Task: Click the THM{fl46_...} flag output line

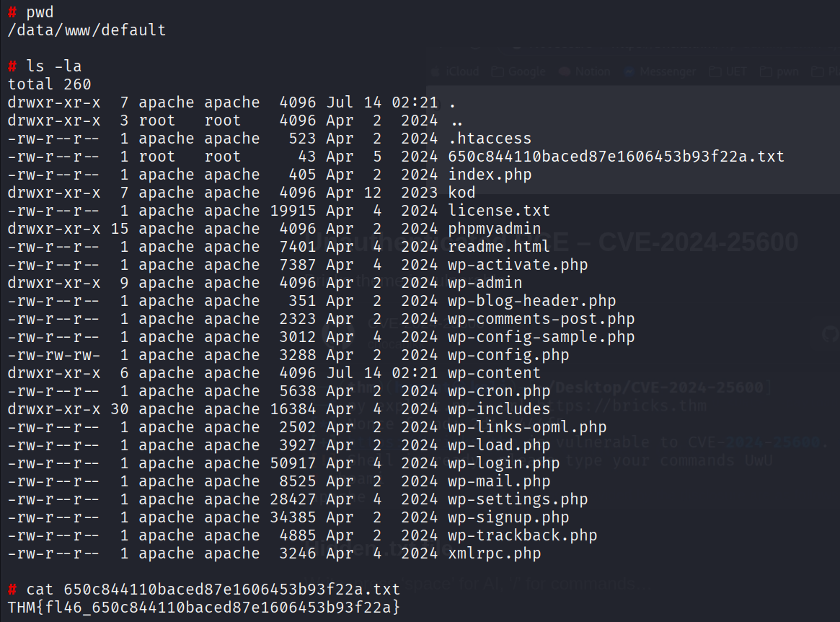Action: [x=204, y=608]
